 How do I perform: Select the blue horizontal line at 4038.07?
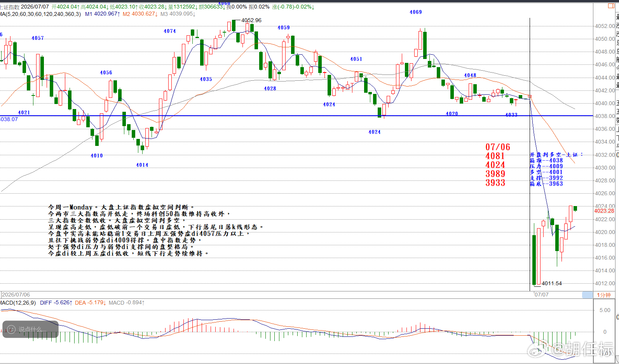pos(296,116)
